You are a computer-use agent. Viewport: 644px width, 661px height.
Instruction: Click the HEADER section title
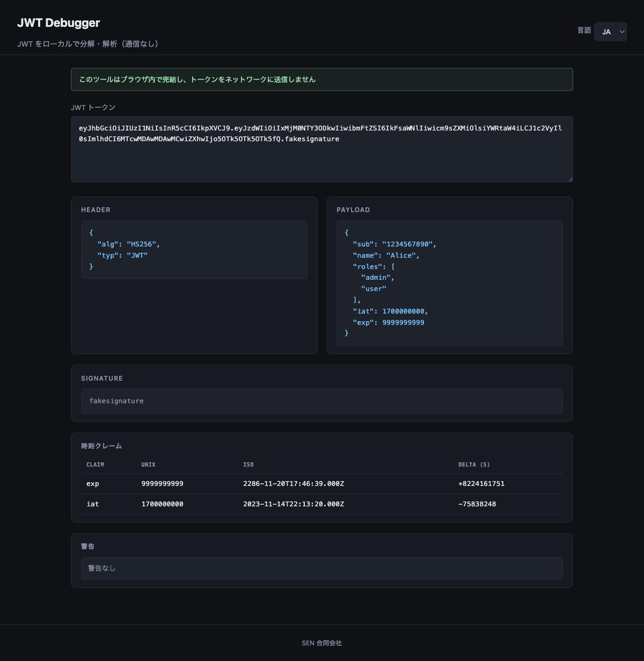[96, 210]
